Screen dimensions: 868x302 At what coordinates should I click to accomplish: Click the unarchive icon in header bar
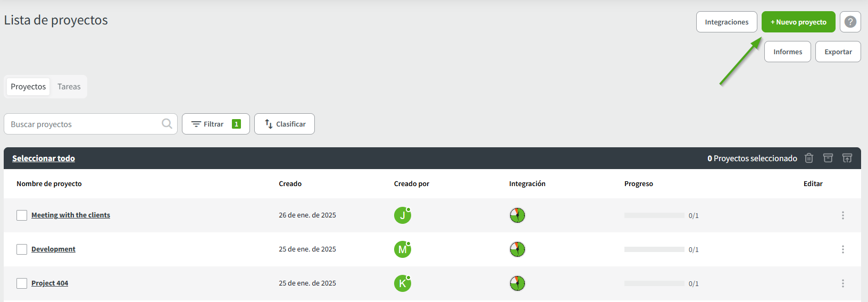pyautogui.click(x=847, y=158)
